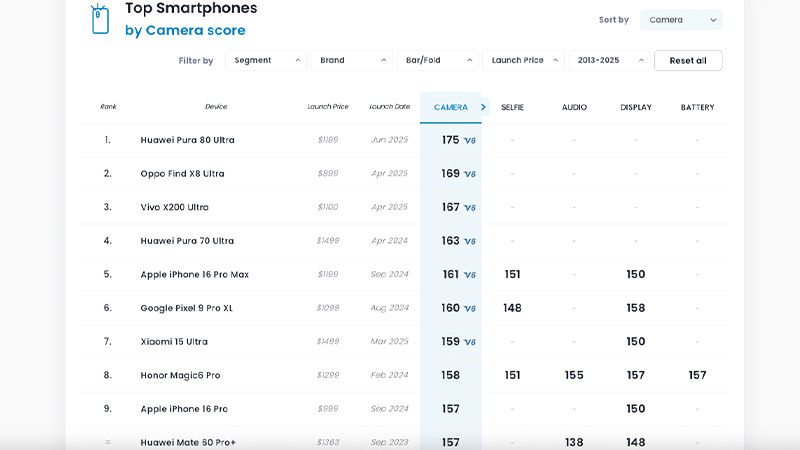Open the Sort by Camera dropdown
The height and width of the screenshot is (450, 800).
(681, 20)
